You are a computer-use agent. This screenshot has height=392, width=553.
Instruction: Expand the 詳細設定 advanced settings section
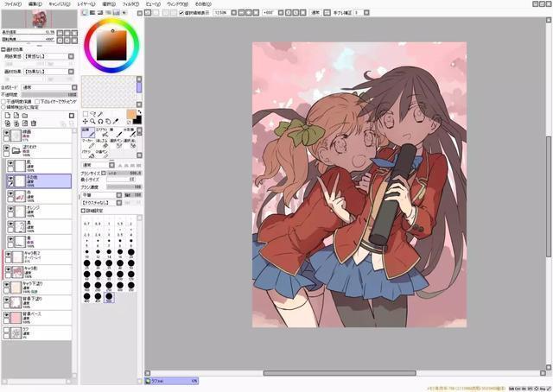tap(83, 211)
